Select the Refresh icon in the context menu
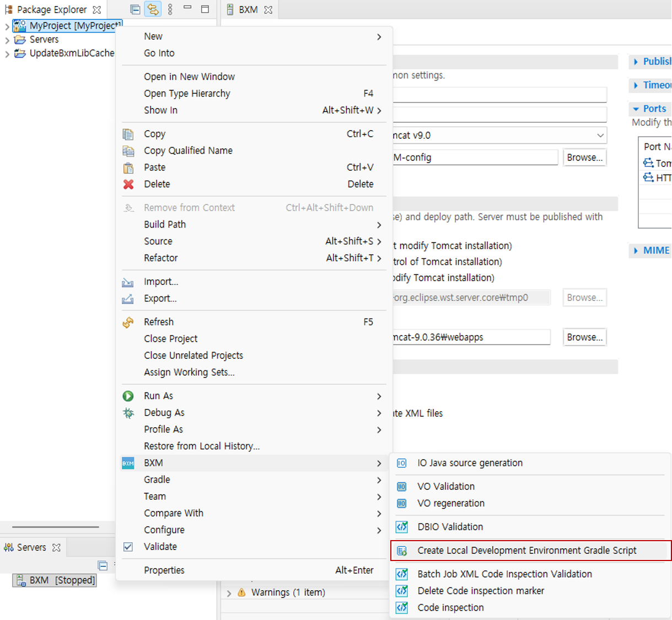Viewport: 672px width, 620px height. (128, 322)
